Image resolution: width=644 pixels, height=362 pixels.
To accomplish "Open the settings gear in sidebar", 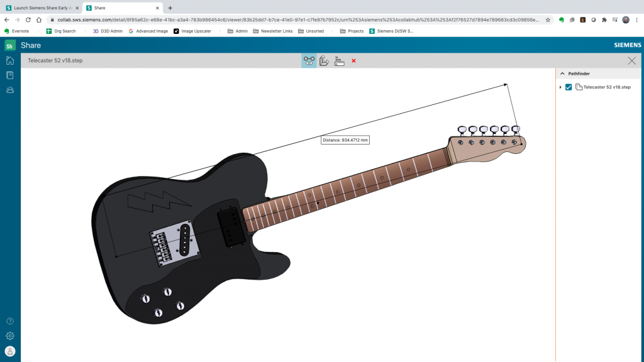I will pyautogui.click(x=10, y=336).
